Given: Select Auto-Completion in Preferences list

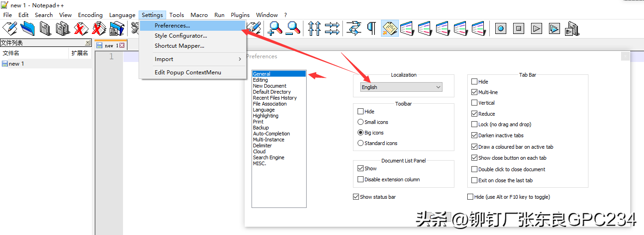Looking at the screenshot, I should pyautogui.click(x=271, y=134).
